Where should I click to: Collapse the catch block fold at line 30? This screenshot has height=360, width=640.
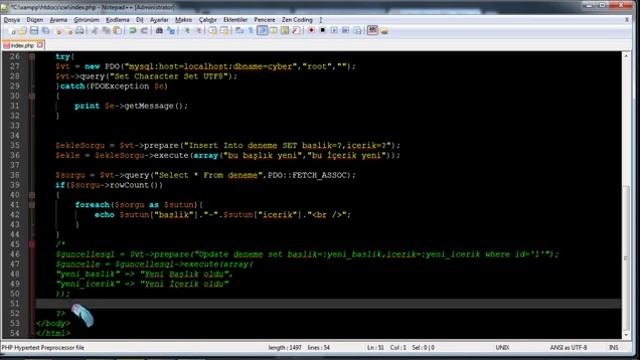(32, 96)
